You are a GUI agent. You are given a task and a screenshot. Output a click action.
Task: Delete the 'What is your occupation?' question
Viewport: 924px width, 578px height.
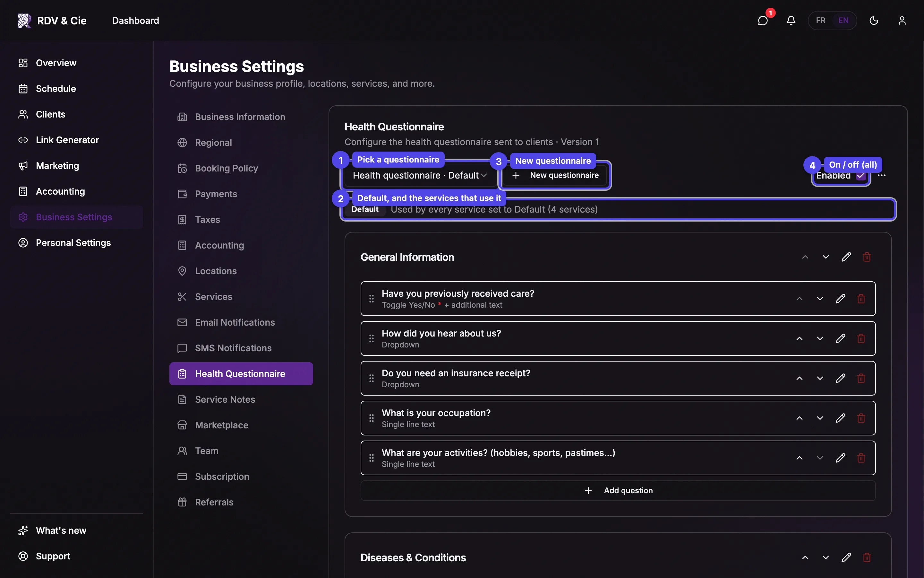point(861,418)
